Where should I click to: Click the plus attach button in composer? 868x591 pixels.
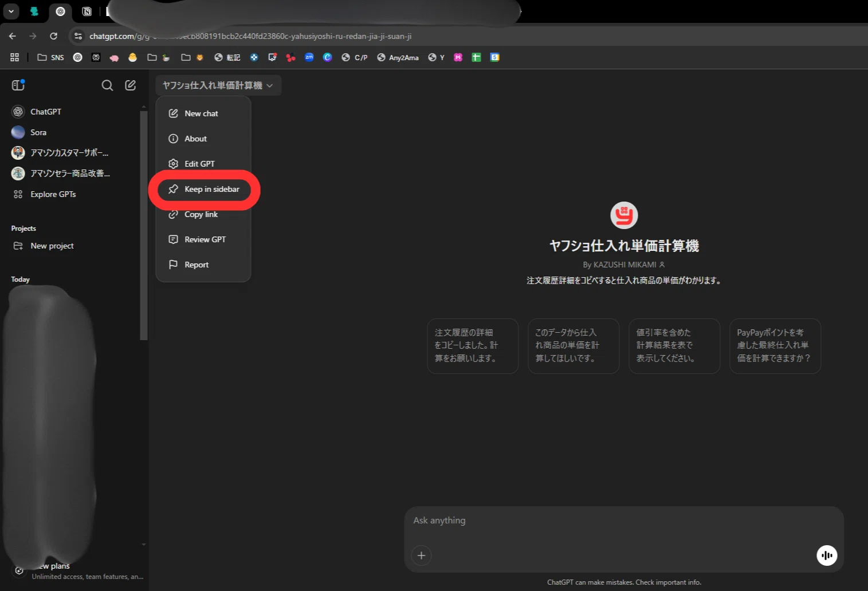click(x=421, y=555)
